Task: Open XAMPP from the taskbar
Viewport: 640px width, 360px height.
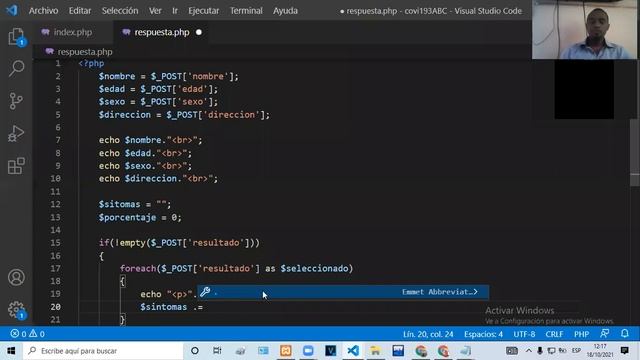Action: (286, 351)
